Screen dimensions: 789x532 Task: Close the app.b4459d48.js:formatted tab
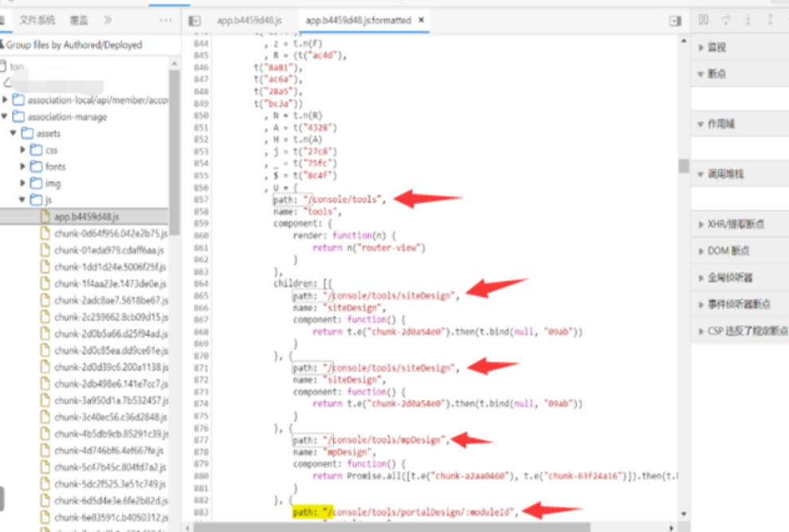421,20
